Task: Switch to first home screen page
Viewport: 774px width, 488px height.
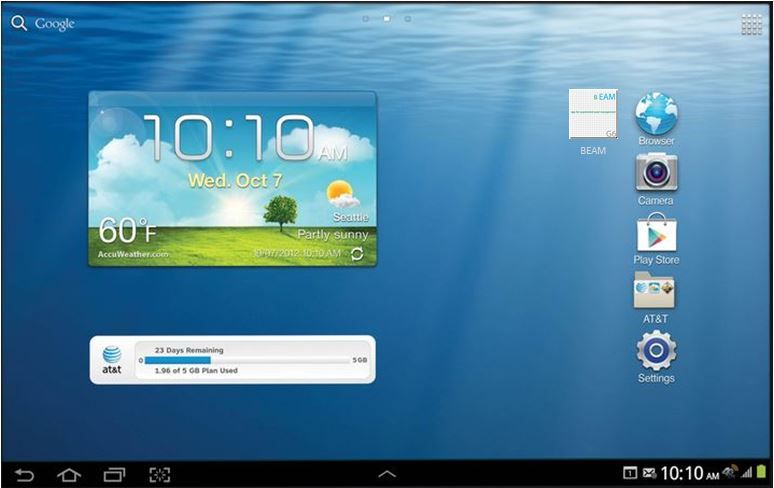Action: tap(365, 19)
